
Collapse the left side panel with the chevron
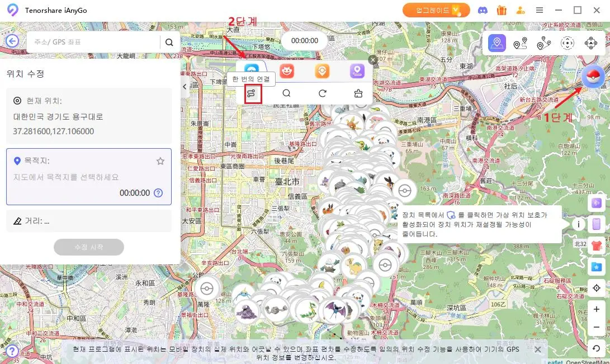(185, 87)
